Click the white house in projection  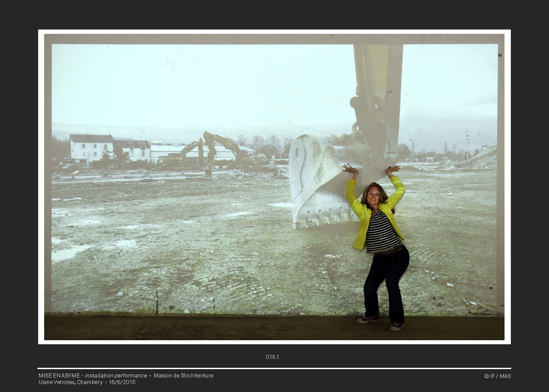[91, 148]
